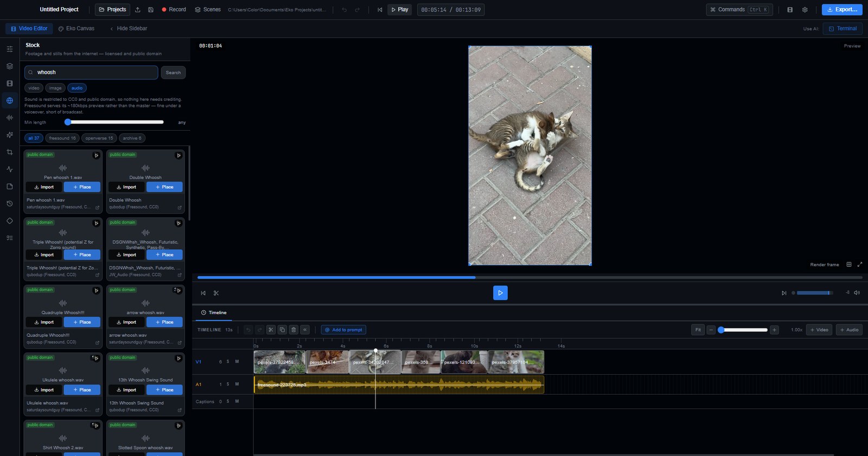Solo the V1 video track
Viewport: 868px width, 456px height.
pos(228,362)
